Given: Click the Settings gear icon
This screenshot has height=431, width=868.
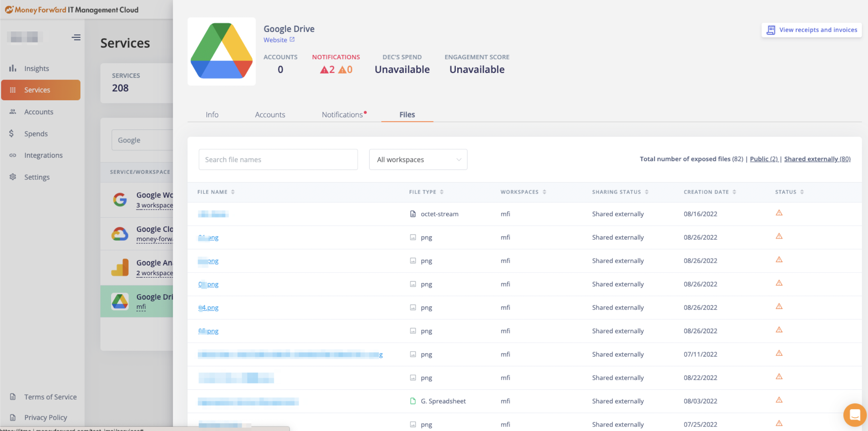Looking at the screenshot, I should point(13,177).
